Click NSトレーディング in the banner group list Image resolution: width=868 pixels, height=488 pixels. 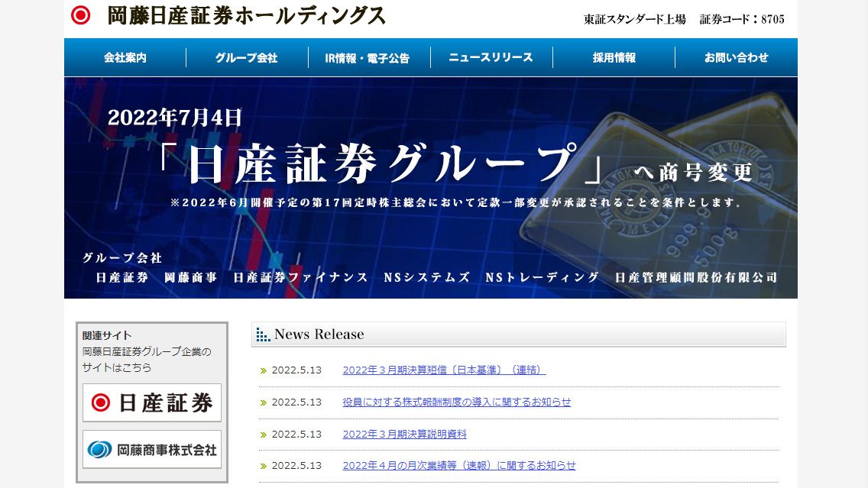tap(542, 277)
